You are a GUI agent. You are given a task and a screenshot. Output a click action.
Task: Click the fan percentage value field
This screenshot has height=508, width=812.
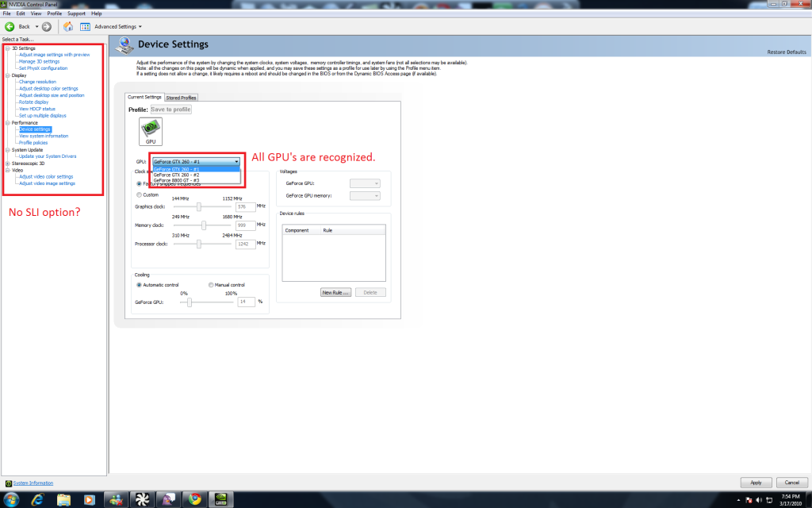click(246, 302)
